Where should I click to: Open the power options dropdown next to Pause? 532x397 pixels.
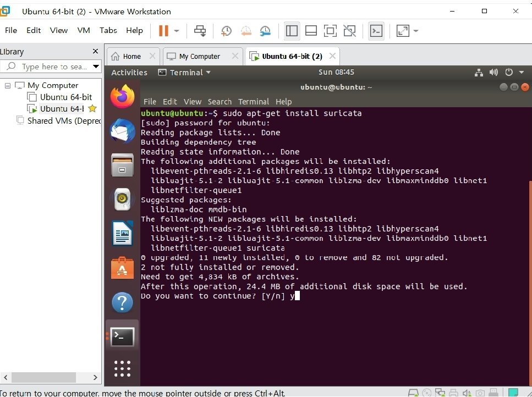[177, 31]
